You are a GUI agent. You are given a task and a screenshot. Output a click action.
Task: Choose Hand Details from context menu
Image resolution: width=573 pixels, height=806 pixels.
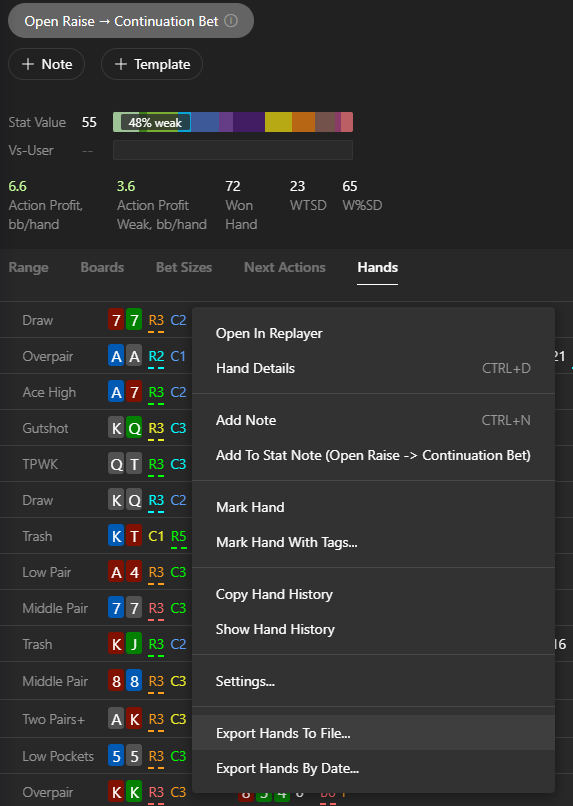[373, 368]
